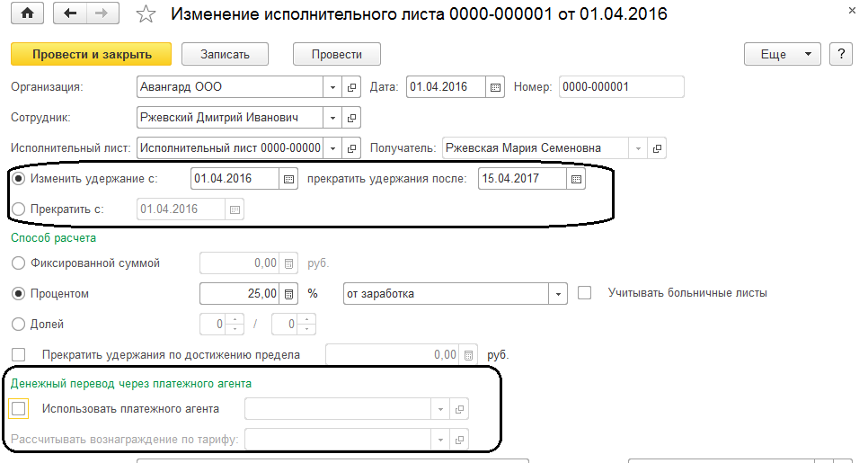Tick Прекратить удержания по достижению предела
This screenshot has width=868, height=463.
pos(18,354)
